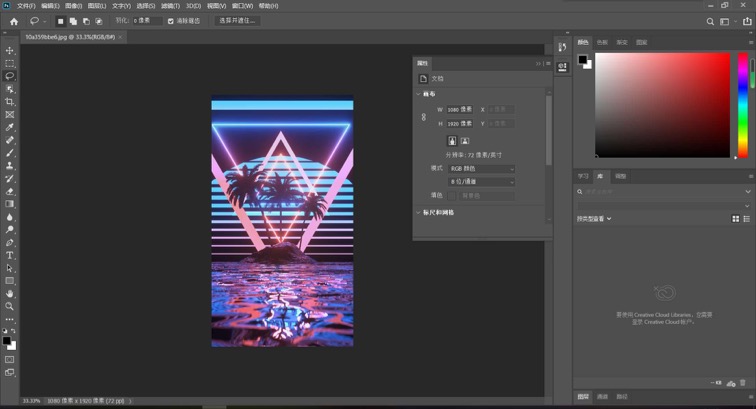The width and height of the screenshot is (756, 409).
Task: Set canvas to landscape orientation
Action: [465, 141]
